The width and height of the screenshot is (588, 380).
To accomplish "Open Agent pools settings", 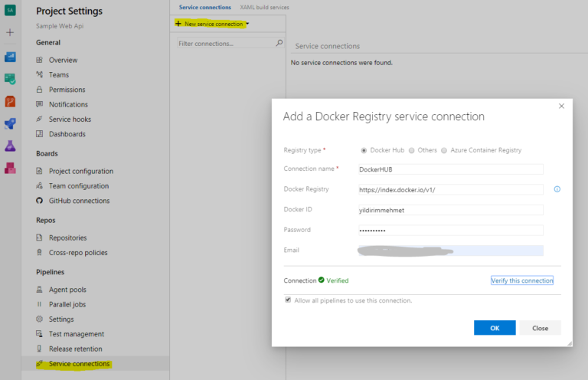I will [67, 290].
